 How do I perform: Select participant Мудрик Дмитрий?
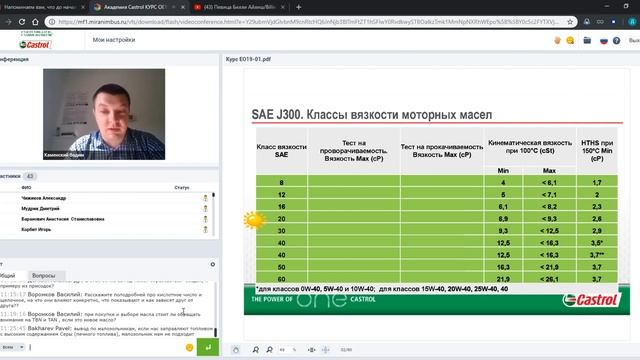point(40,209)
